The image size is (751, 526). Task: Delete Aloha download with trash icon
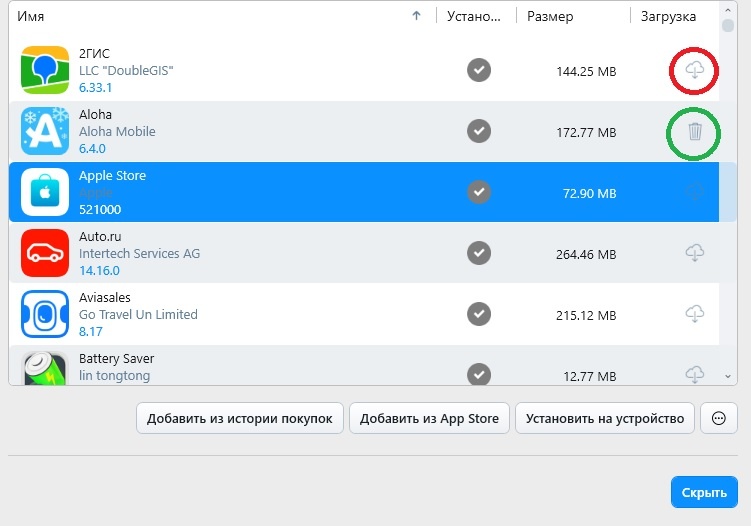tap(694, 131)
